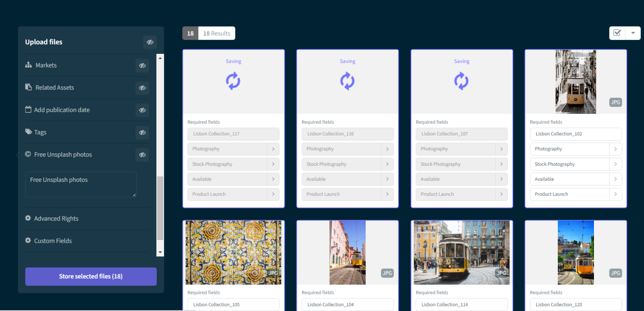This screenshot has height=311, width=644.
Task: Open the Stock Photography chevron for Lisbon Collection_116
Action: tap(387, 164)
